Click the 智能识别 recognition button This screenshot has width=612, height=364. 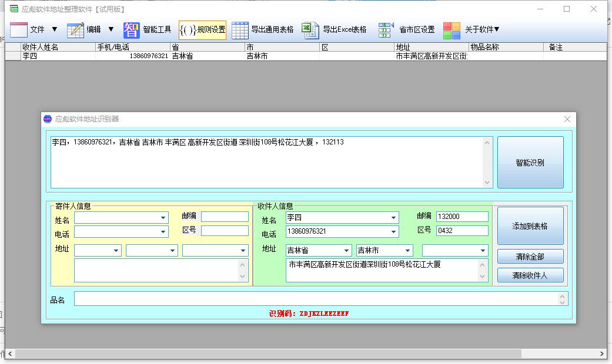(530, 162)
